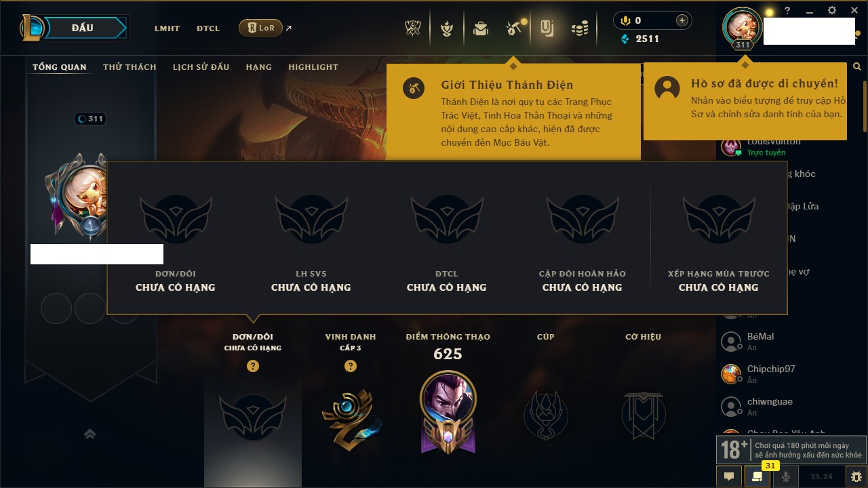868x488 pixels.
Task: Click the bug report icon
Action: (x=856, y=476)
